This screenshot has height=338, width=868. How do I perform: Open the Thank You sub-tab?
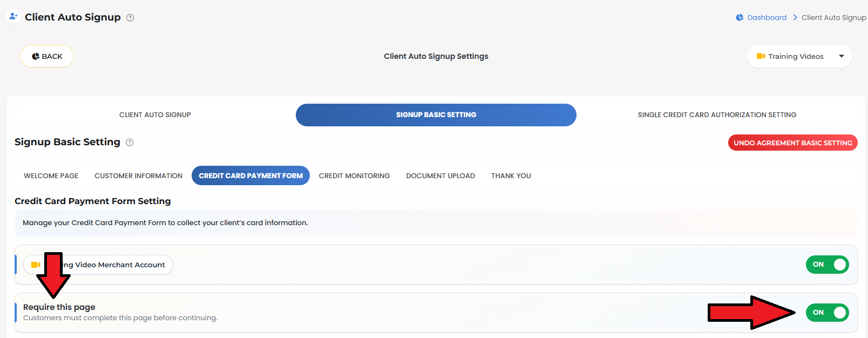pos(511,175)
